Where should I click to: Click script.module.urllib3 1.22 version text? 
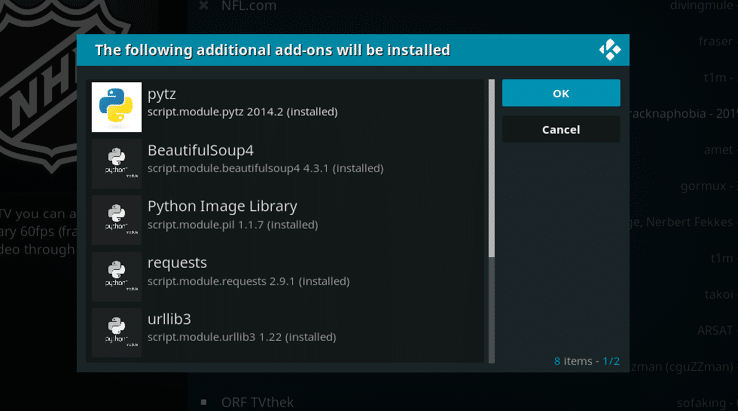(242, 337)
